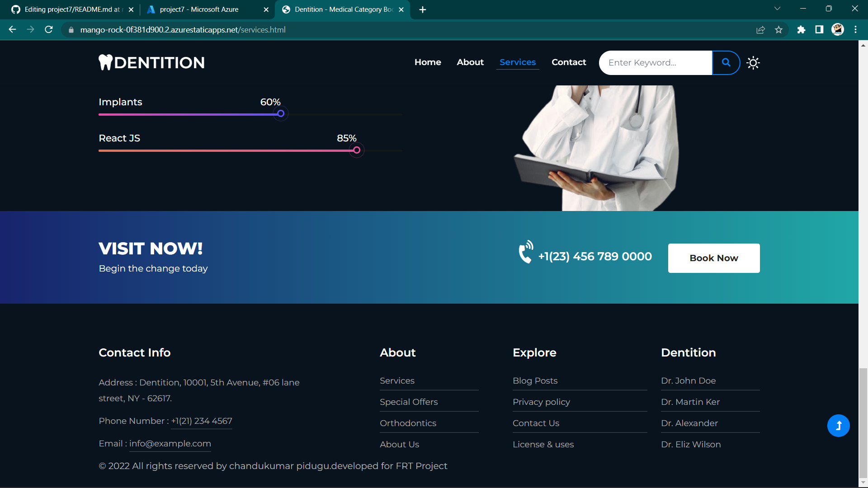Image resolution: width=868 pixels, height=488 pixels.
Task: Click the phone icon beside the phone number
Action: (x=525, y=253)
